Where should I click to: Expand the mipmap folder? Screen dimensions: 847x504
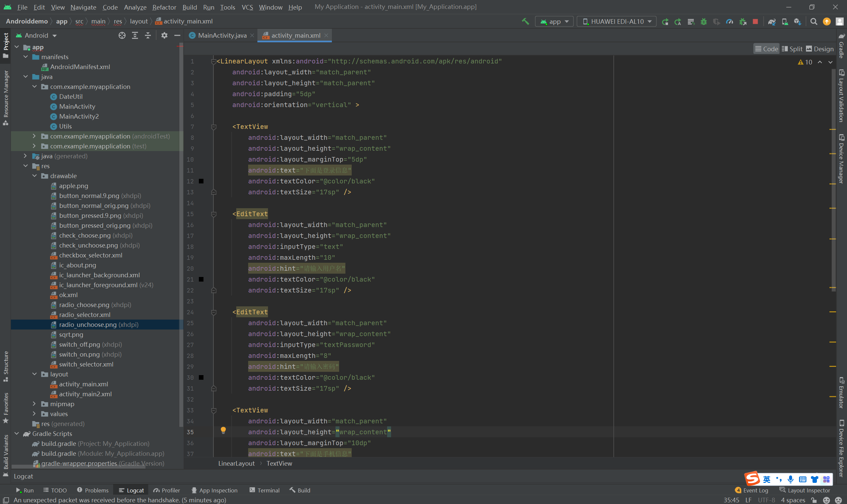34,404
